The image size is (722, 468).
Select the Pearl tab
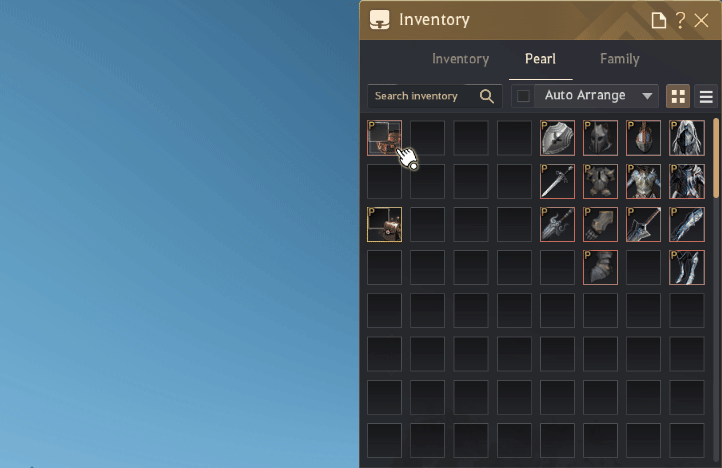tap(541, 59)
